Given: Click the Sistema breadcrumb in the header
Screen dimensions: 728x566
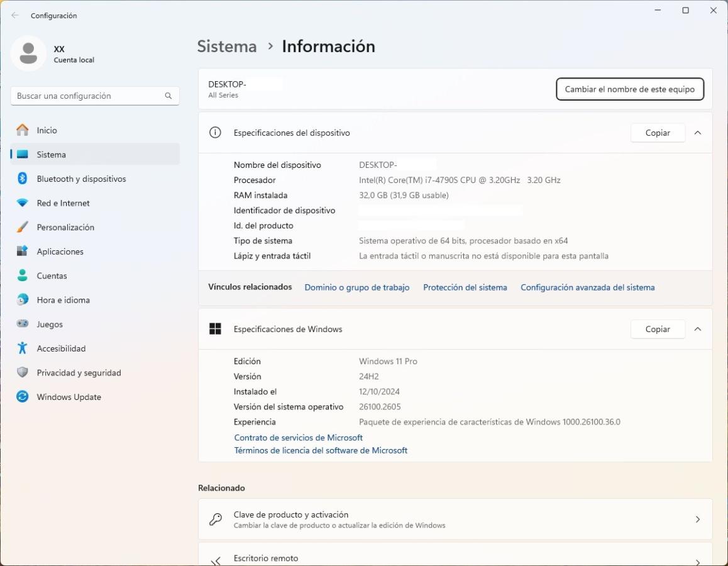Looking at the screenshot, I should [227, 47].
